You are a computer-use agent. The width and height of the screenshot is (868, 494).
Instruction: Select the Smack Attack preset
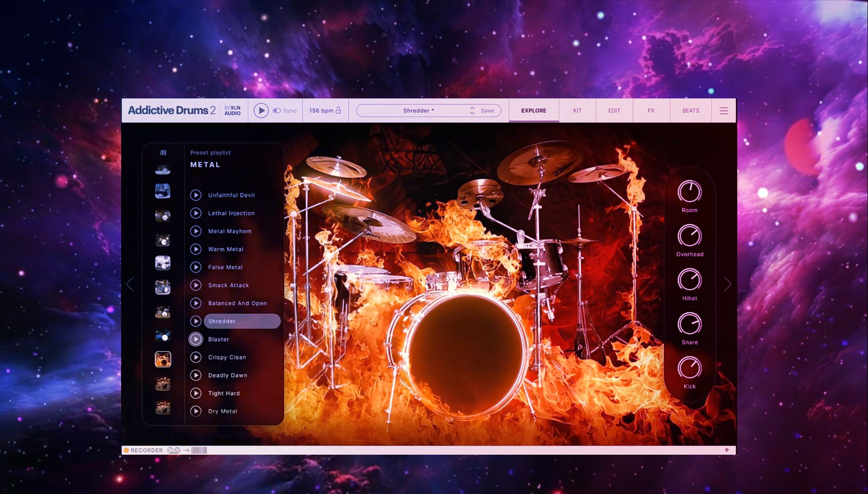pos(228,285)
